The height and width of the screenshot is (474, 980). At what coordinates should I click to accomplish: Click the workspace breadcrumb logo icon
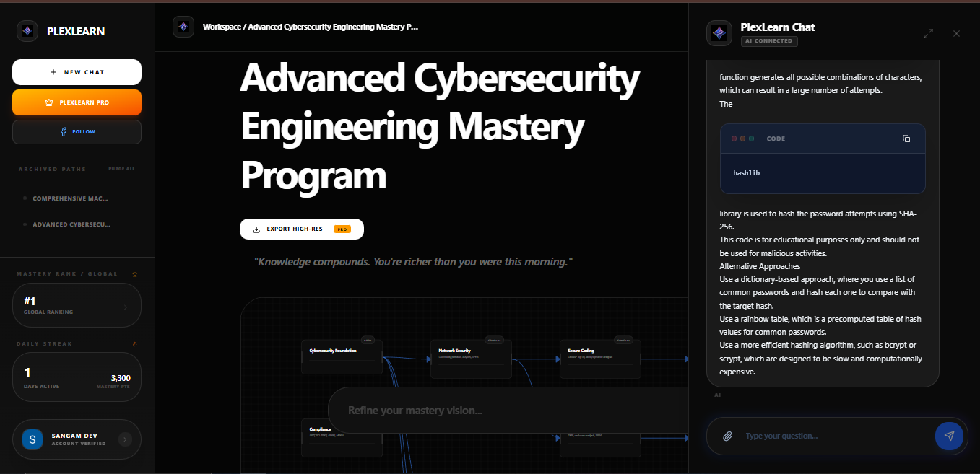(183, 26)
